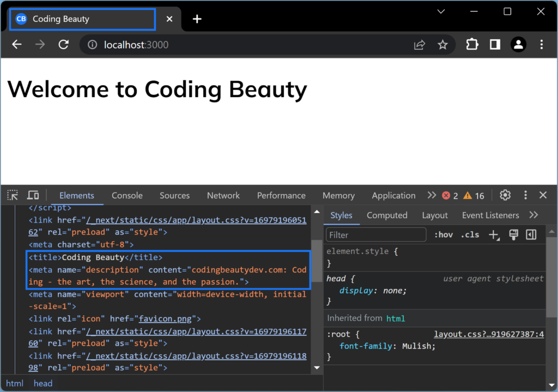This screenshot has width=558, height=392.
Task: Open the Memory panel
Action: 339,196
